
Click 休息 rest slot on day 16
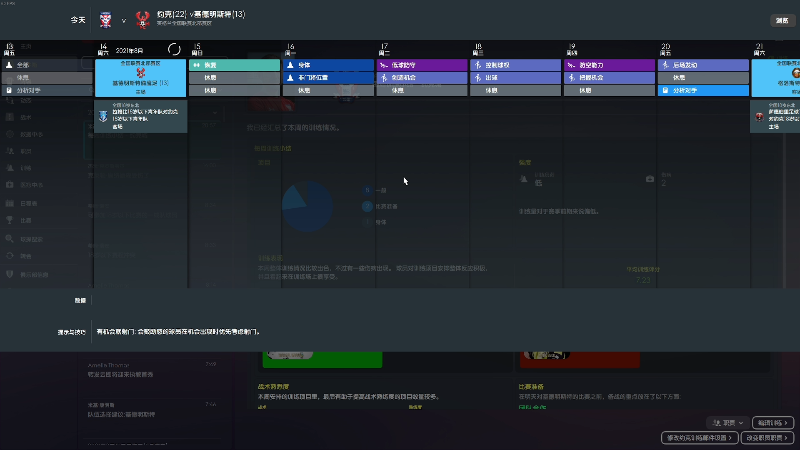coord(329,90)
